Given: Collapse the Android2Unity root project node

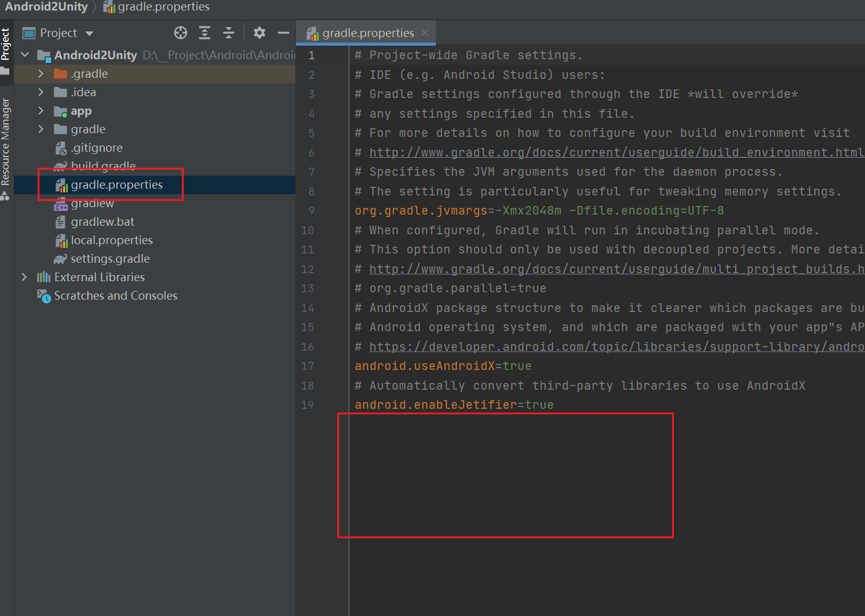Looking at the screenshot, I should pos(25,55).
